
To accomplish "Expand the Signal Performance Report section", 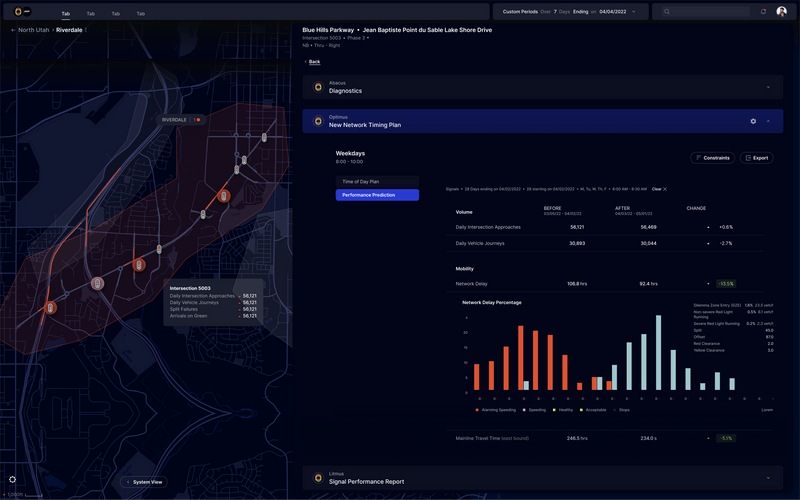I will point(768,478).
